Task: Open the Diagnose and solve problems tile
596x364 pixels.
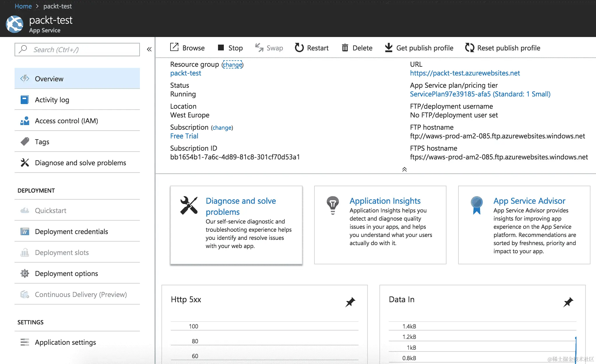Action: tap(240, 206)
